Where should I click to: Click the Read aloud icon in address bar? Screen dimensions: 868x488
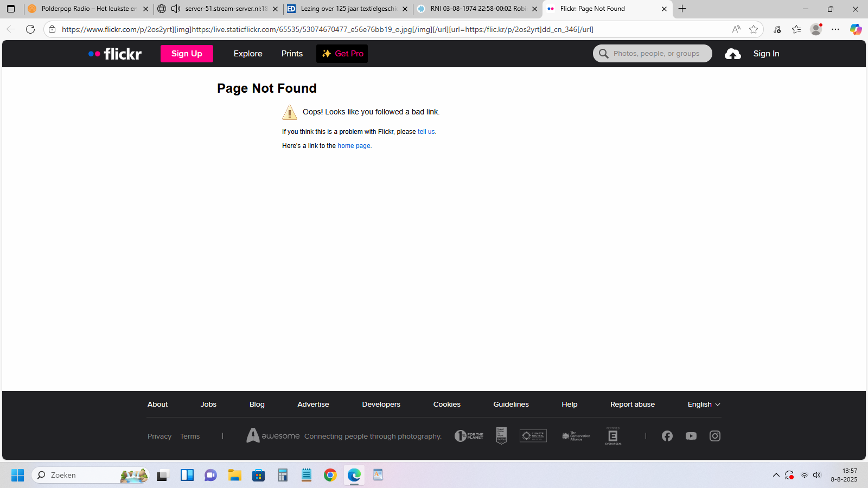(736, 29)
